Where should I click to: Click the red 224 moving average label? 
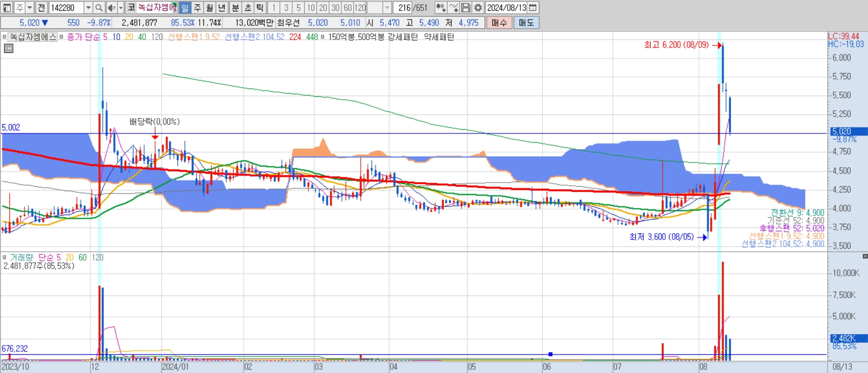(x=295, y=37)
